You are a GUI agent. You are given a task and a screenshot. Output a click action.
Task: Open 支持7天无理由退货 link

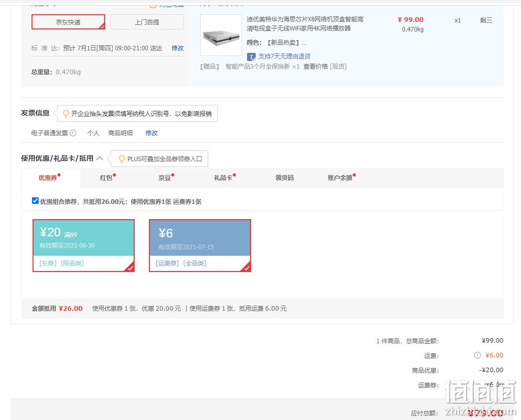pyautogui.click(x=285, y=56)
